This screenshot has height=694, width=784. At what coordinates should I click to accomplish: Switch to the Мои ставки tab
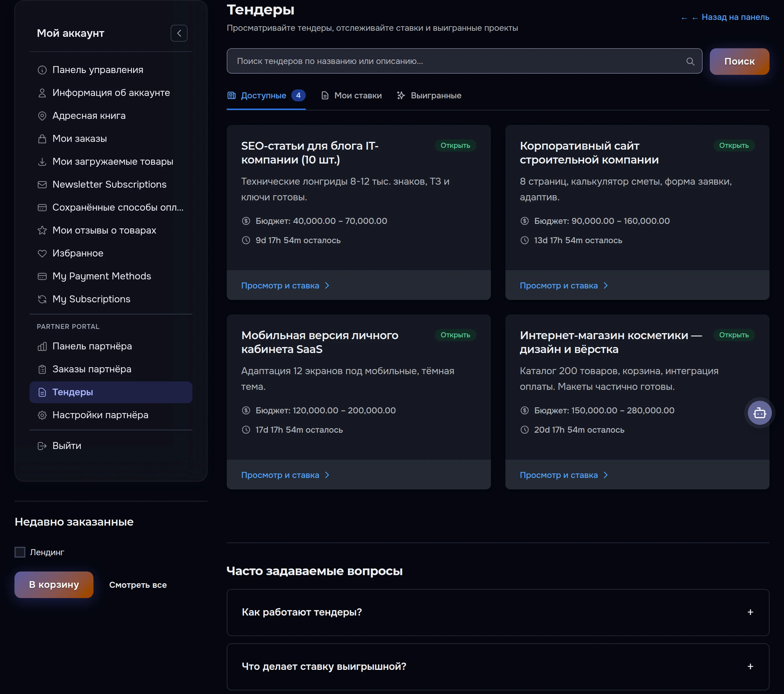pyautogui.click(x=351, y=96)
